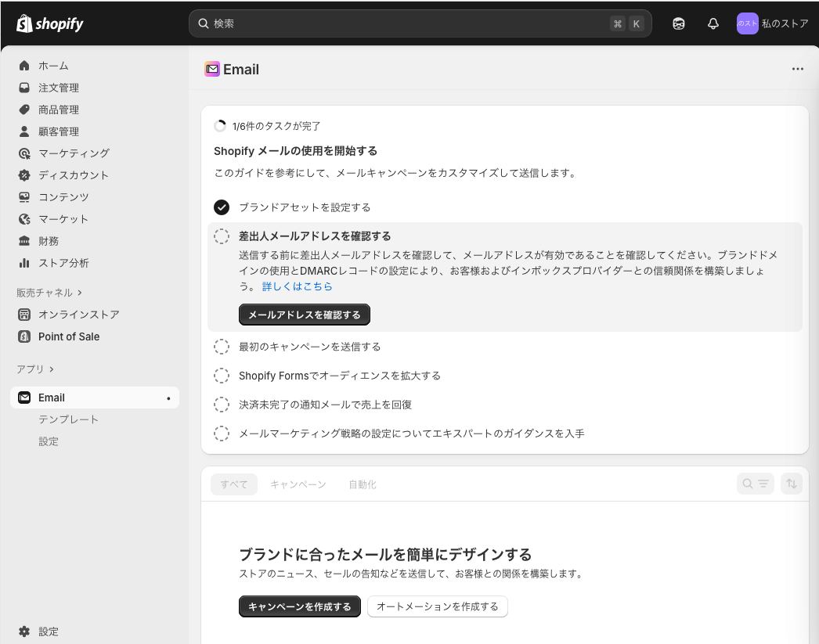The image size is (819, 644).
Task: Click キャンペーンを作成する button
Action: pyautogui.click(x=300, y=606)
